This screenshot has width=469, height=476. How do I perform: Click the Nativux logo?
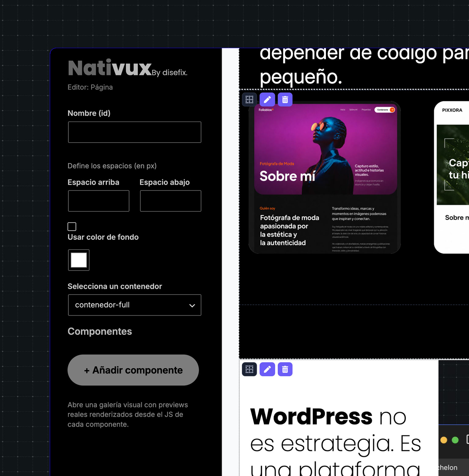click(x=110, y=68)
